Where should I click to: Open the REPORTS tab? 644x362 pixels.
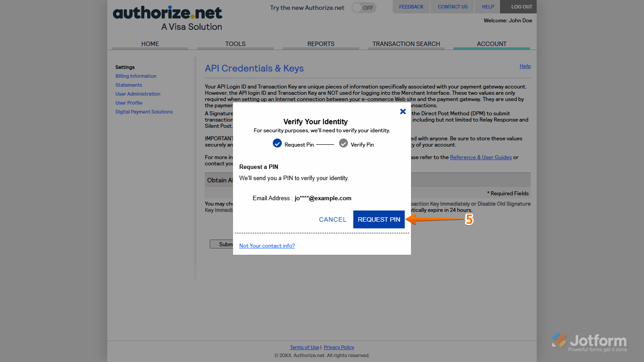tap(321, 43)
